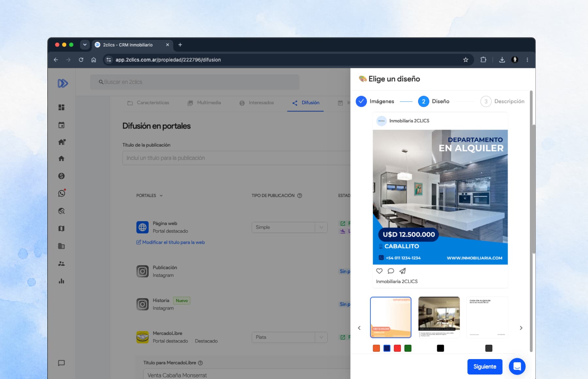Click the Buscar en 2clics search box
The height and width of the screenshot is (379, 588).
[x=195, y=82]
